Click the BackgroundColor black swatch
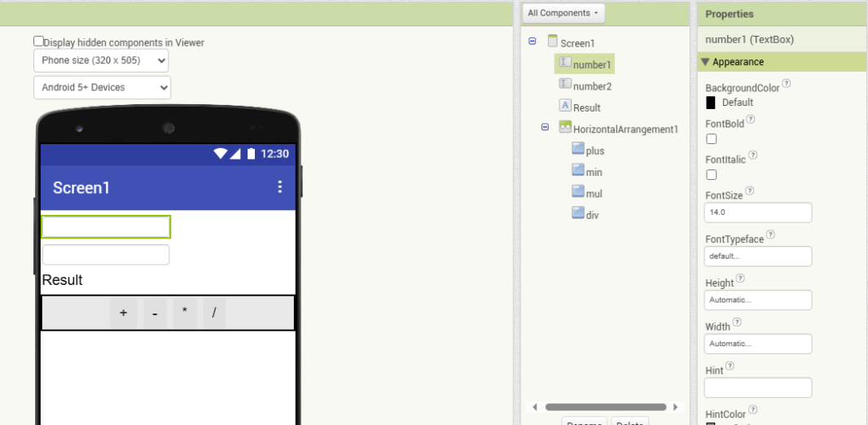Viewport: 868px width, 425px height. click(711, 103)
